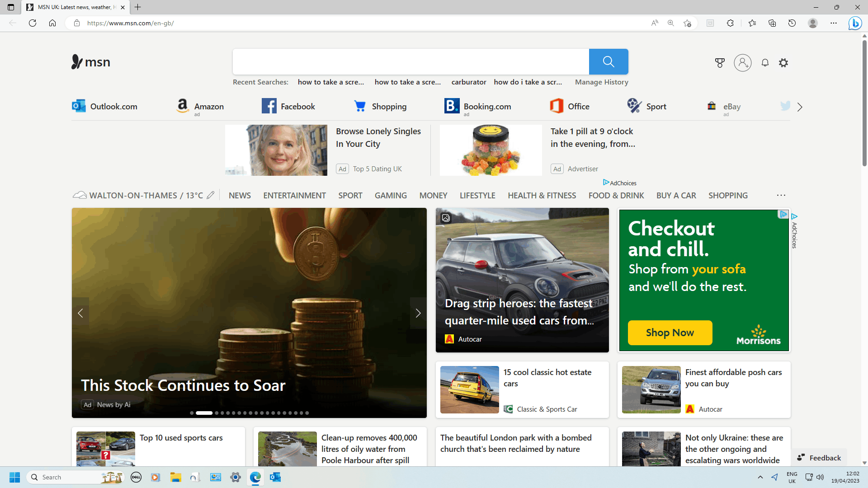Open the Microsoft Rewards gift icon

click(720, 62)
